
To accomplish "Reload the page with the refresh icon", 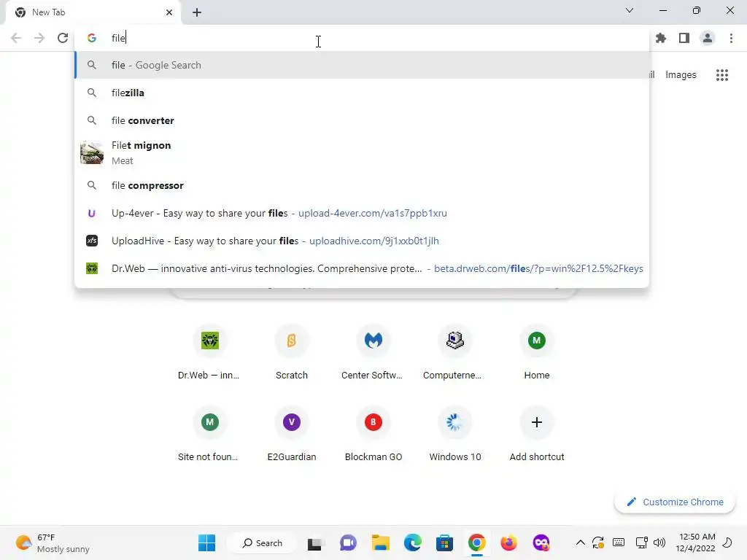I will click(63, 38).
